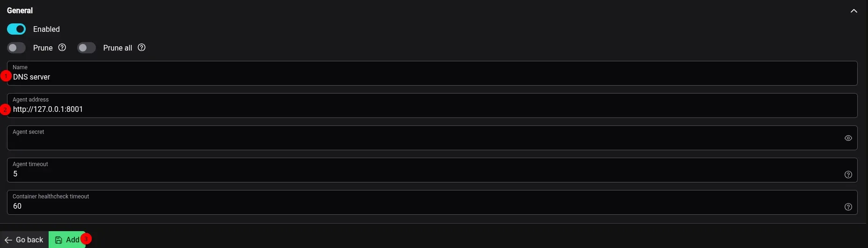The image size is (868, 248).
Task: Go back to the previous page
Action: click(24, 240)
